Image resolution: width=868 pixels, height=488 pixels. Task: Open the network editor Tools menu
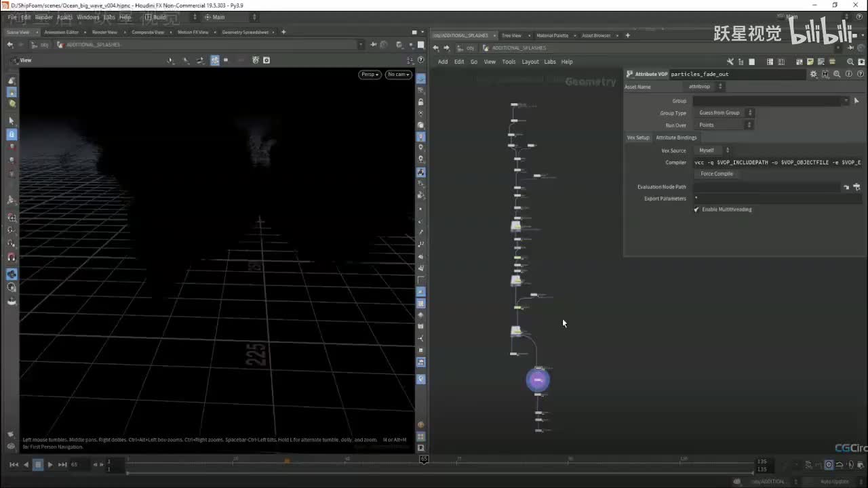pyautogui.click(x=509, y=62)
